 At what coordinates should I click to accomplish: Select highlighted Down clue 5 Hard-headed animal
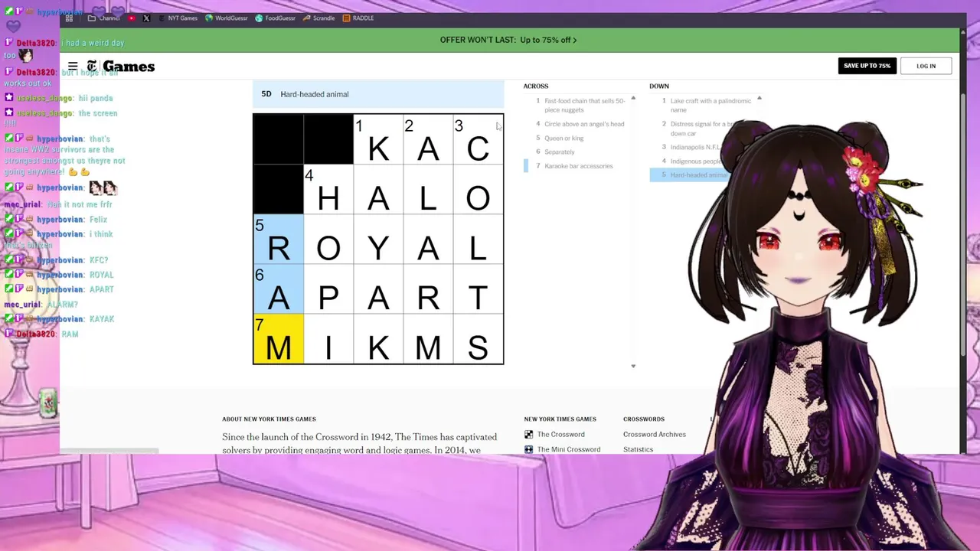(x=689, y=175)
